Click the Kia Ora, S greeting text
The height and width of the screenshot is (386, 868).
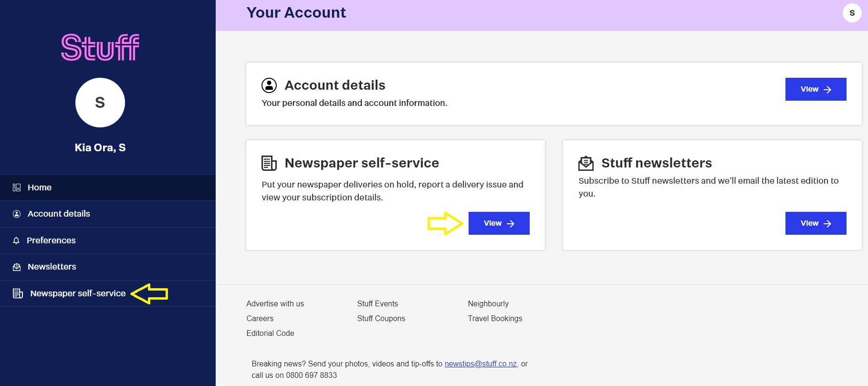(x=100, y=147)
